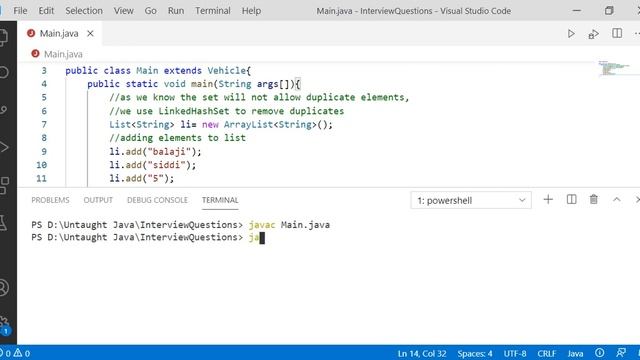Screen dimensions: 640x360
Task: Open Manage gear settings icon
Action: (x=4, y=324)
